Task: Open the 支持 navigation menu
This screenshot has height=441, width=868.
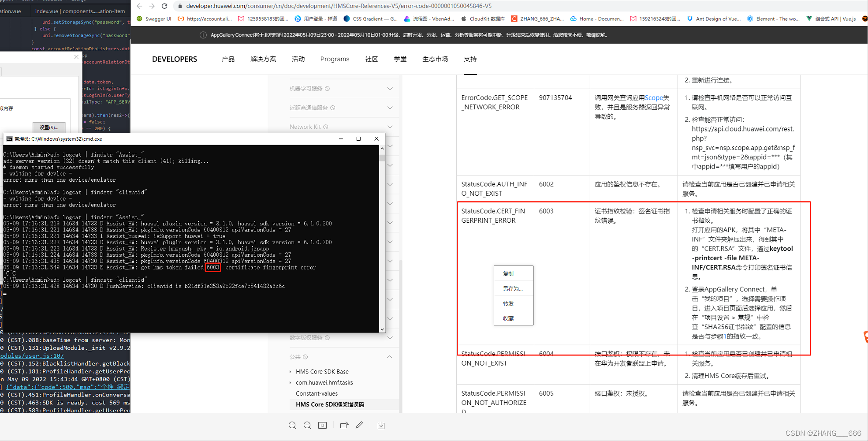Action: click(x=470, y=59)
